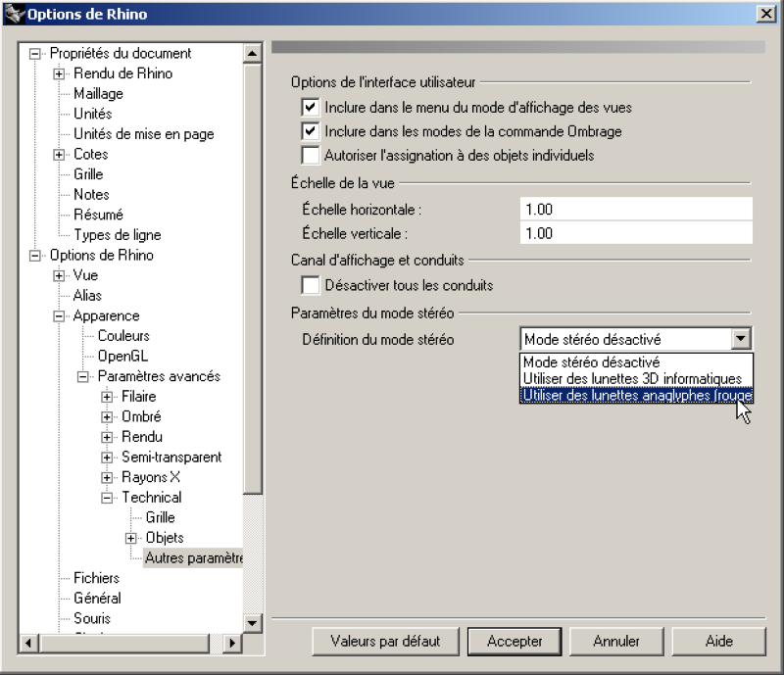This screenshot has width=784, height=675.
Task: Expand the 'Cotes' tree node
Action: (x=59, y=155)
